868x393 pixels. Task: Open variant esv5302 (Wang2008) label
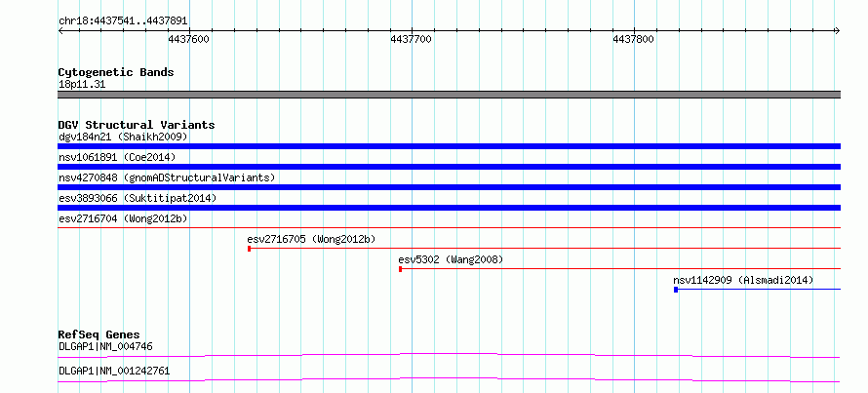pyautogui.click(x=451, y=259)
